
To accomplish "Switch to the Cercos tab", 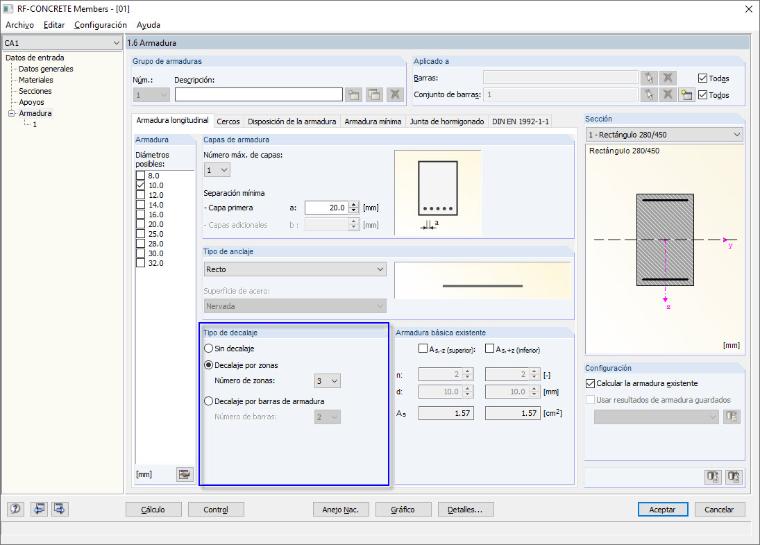I will click(228, 121).
